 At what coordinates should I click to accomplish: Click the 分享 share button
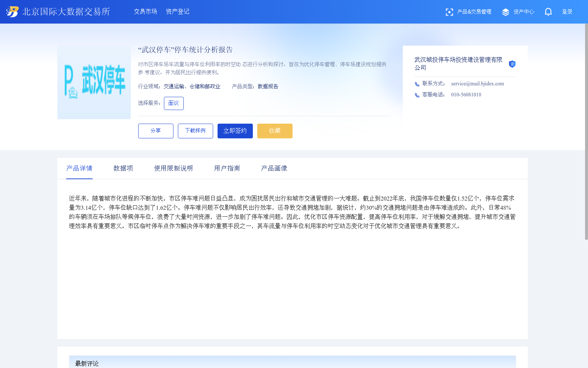pyautogui.click(x=156, y=131)
